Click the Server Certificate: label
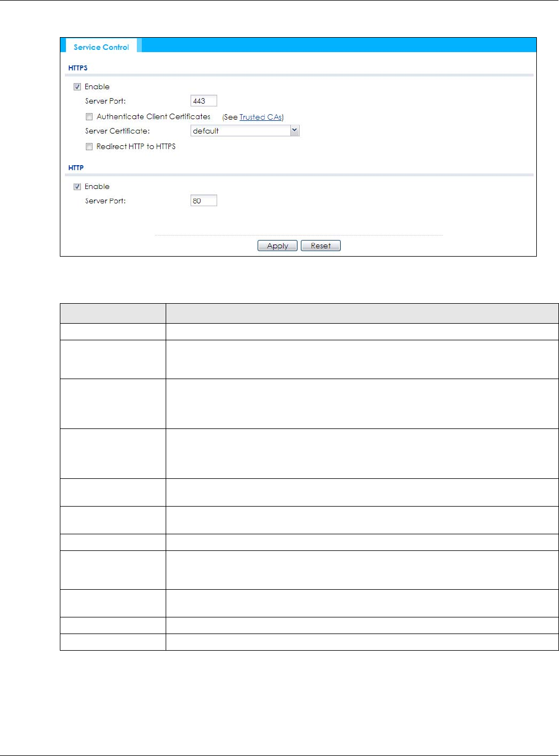This screenshot has height=756, width=559. point(117,131)
